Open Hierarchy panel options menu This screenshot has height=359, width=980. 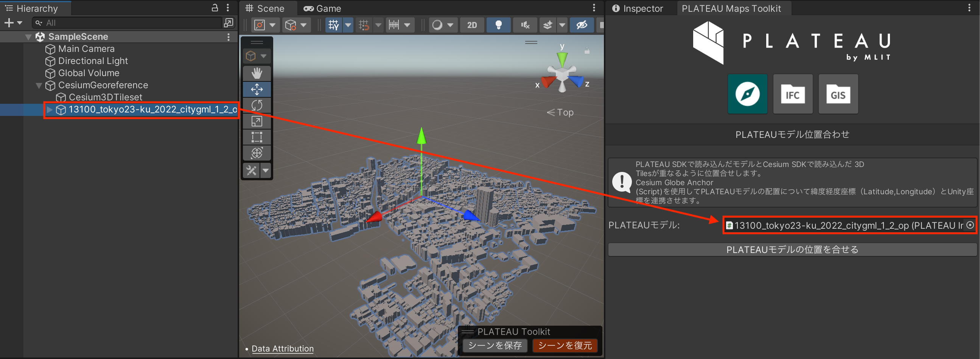coord(227,8)
